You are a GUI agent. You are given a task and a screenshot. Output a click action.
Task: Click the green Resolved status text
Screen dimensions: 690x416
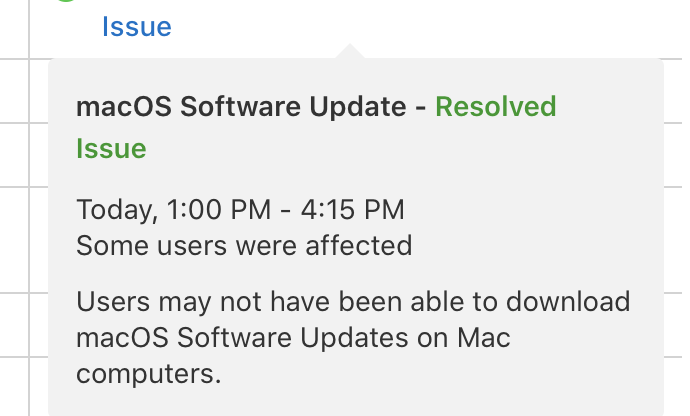pyautogui.click(x=495, y=106)
